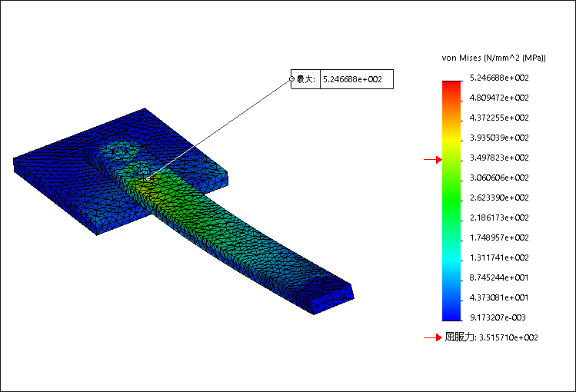The image size is (576, 392).
Task: Click the legend value 3.060606e+002
Action: pyautogui.click(x=499, y=178)
